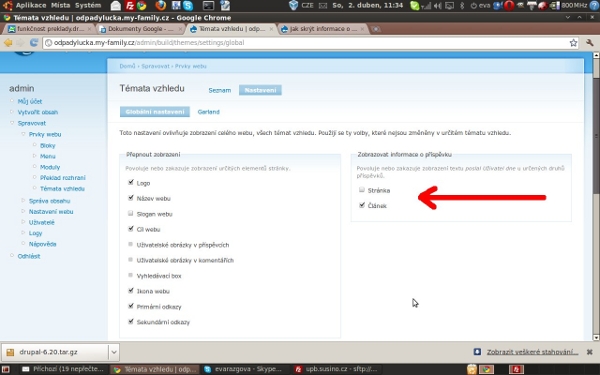The height and width of the screenshot is (375, 600).
Task: Switch to the Garland settings tab
Action: pos(209,112)
